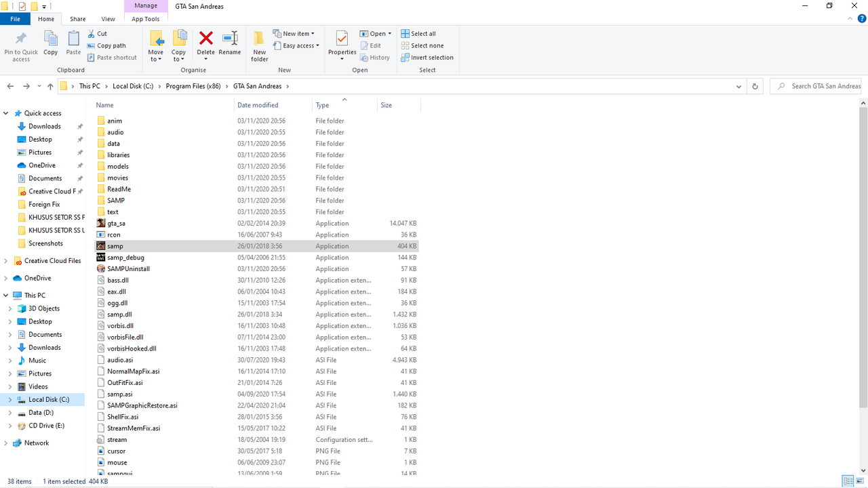Click the Refresh button beside address bar
This screenshot has width=868, height=488.
tap(755, 86)
